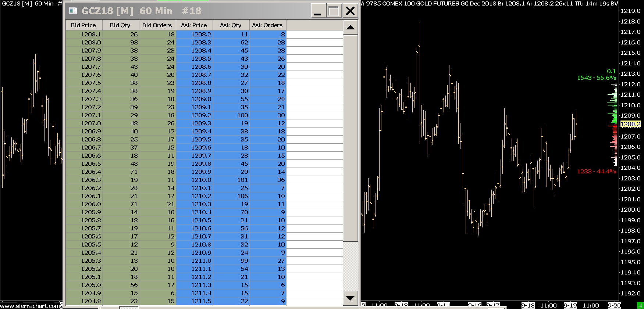Click the Bid Price column header
644x309 pixels.
coord(83,25)
